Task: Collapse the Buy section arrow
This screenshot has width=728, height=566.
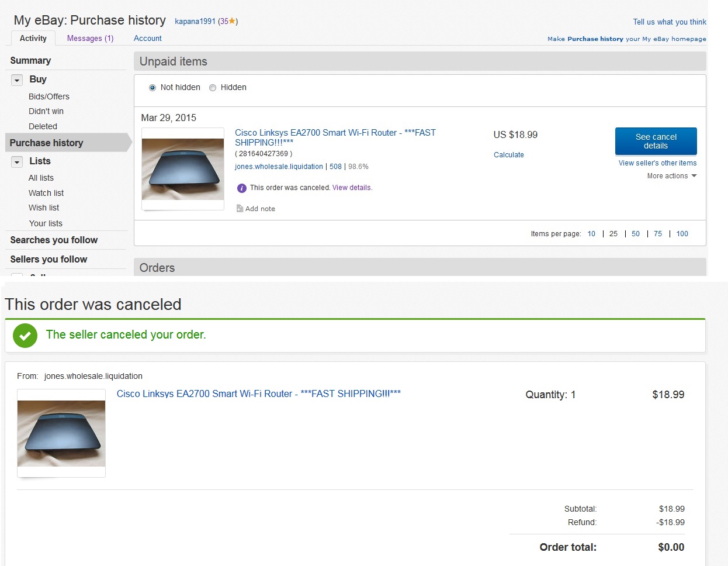Action: [17, 80]
